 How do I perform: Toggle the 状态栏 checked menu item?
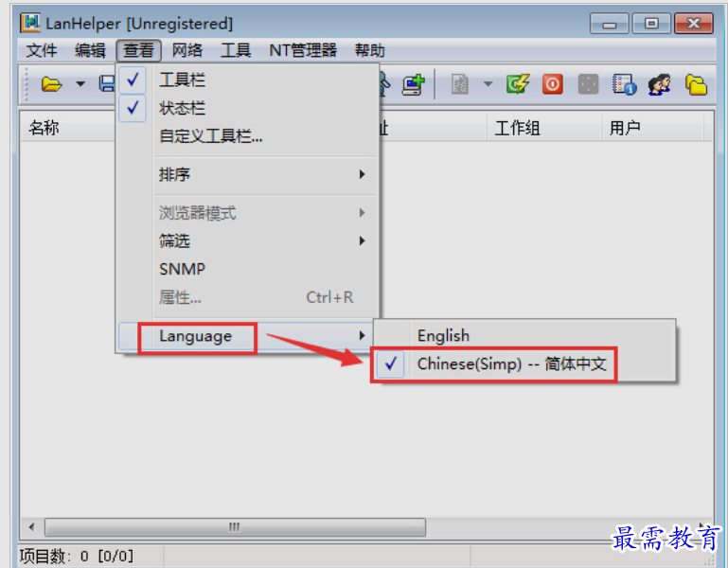click(x=247, y=108)
